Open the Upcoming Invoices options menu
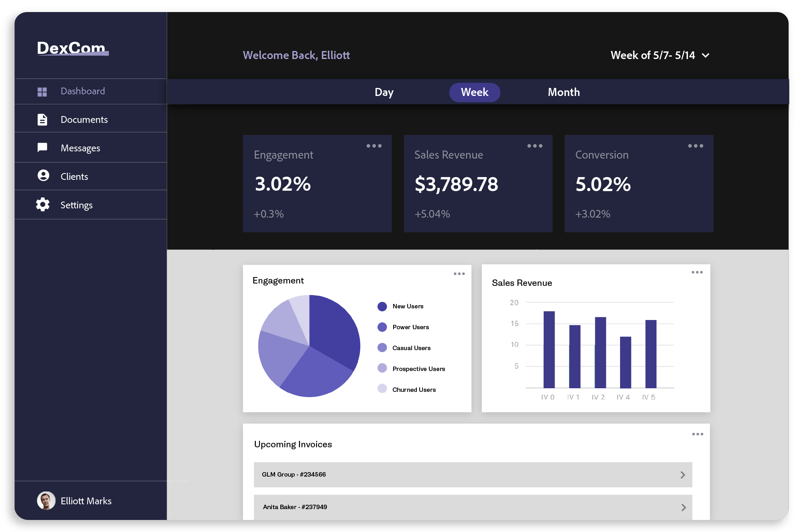The height and width of the screenshot is (532, 804). [698, 434]
